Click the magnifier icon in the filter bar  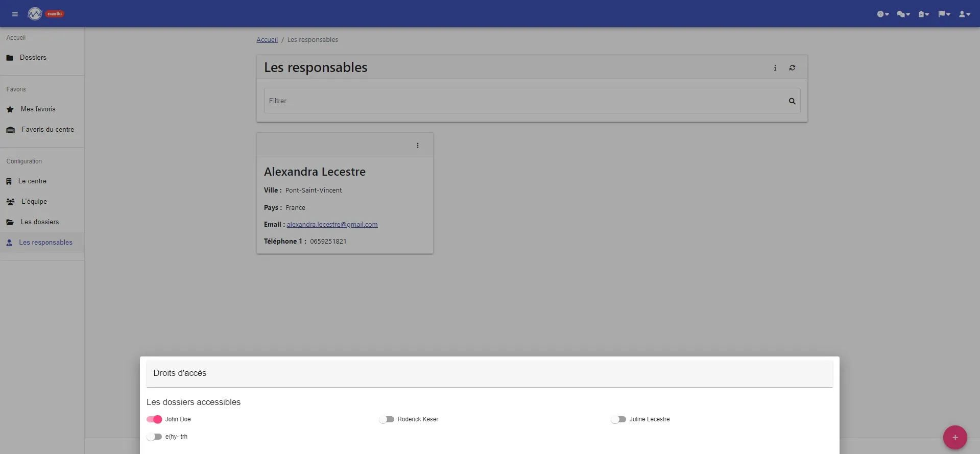point(792,101)
